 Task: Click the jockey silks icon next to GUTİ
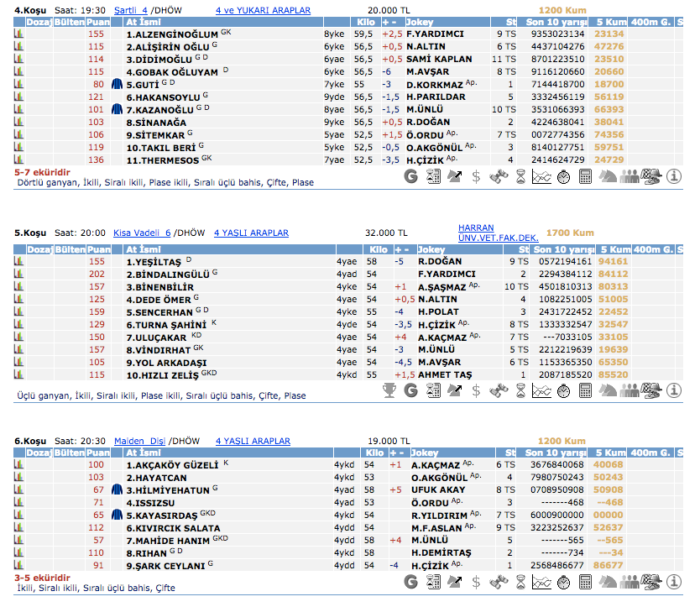(x=118, y=85)
